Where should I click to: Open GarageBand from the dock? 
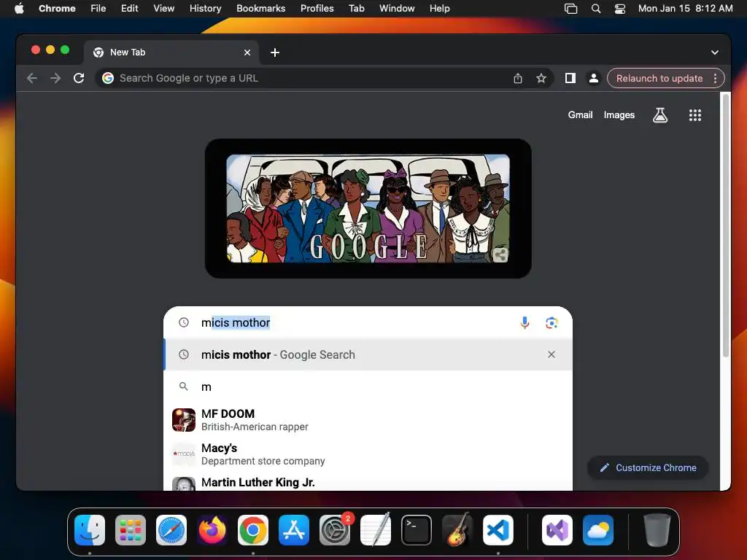[x=457, y=530]
